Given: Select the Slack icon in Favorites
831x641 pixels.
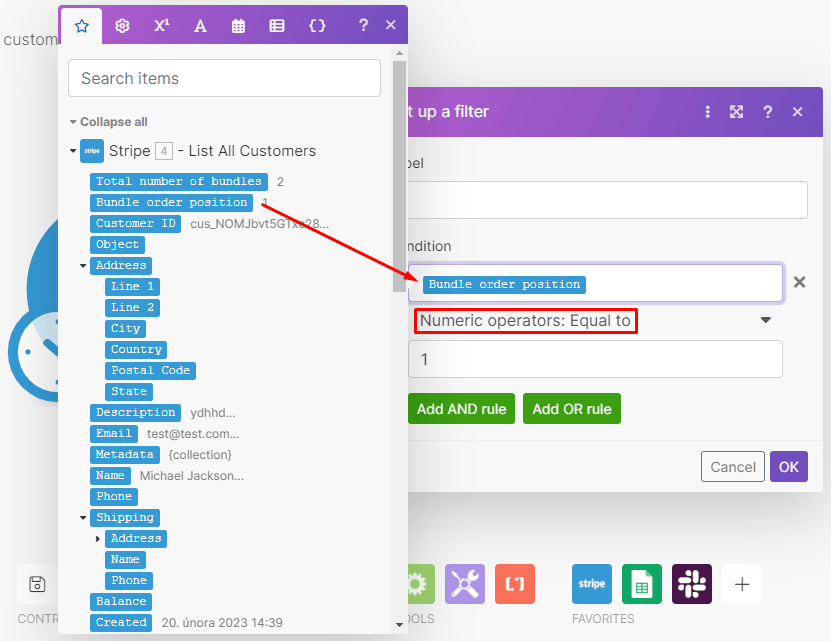Looking at the screenshot, I should [x=691, y=584].
